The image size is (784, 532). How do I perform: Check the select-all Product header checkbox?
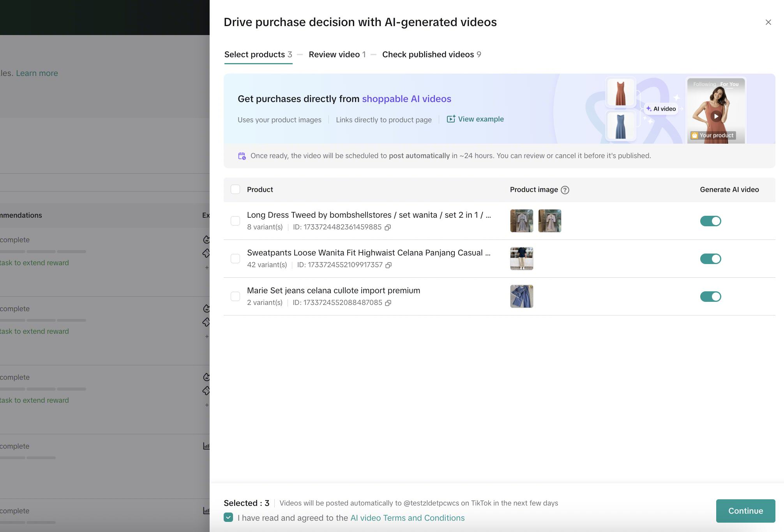[235, 190]
